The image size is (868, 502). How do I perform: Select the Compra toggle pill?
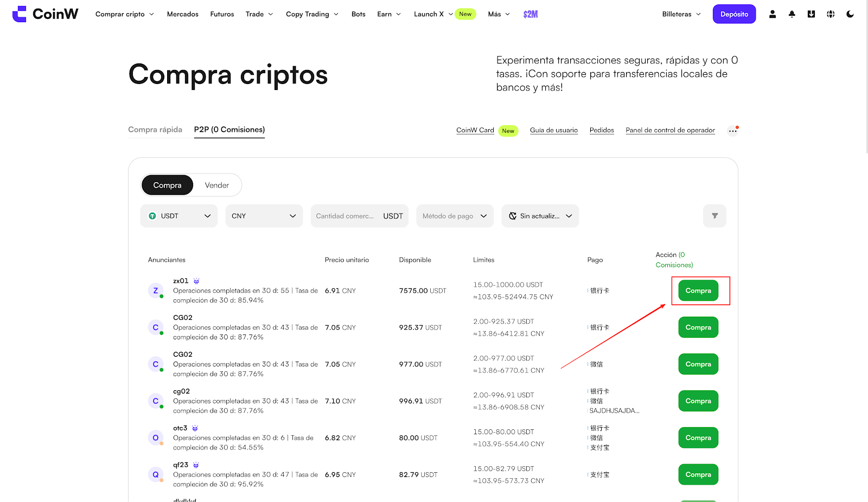(x=167, y=185)
